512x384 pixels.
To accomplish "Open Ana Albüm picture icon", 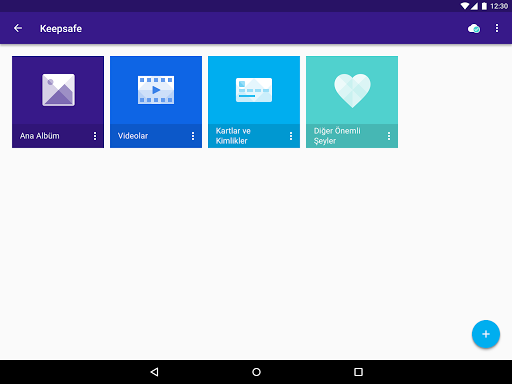I will 58,90.
